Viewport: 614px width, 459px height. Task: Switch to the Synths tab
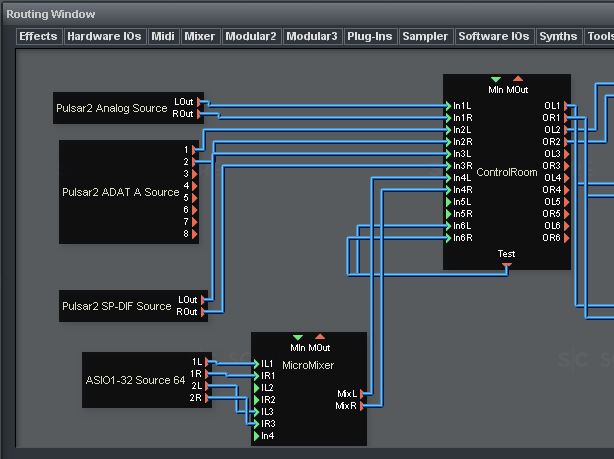coord(558,36)
